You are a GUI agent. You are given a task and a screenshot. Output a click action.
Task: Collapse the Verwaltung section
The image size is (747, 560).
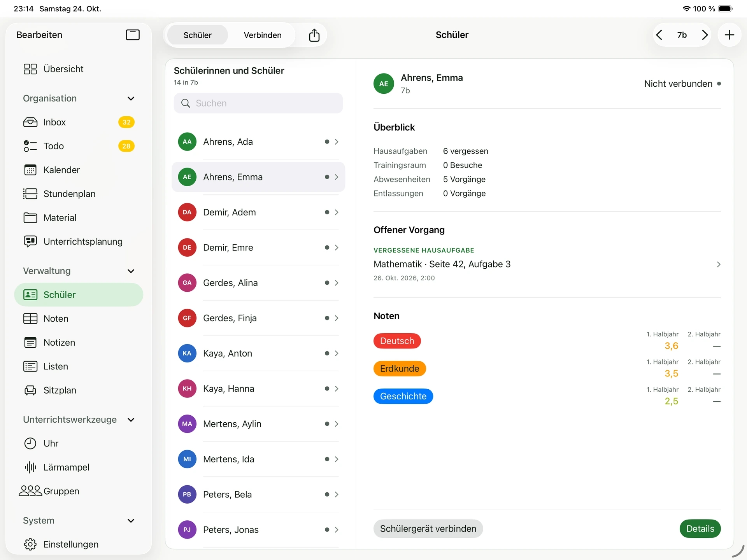coord(131,271)
